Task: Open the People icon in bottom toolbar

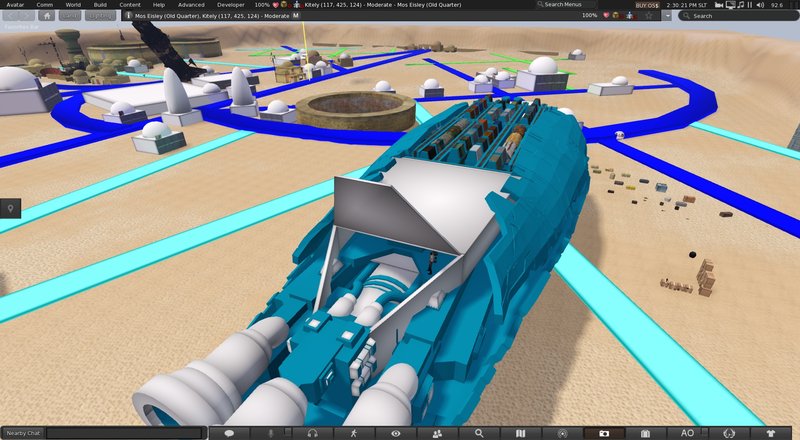Action: [437, 433]
